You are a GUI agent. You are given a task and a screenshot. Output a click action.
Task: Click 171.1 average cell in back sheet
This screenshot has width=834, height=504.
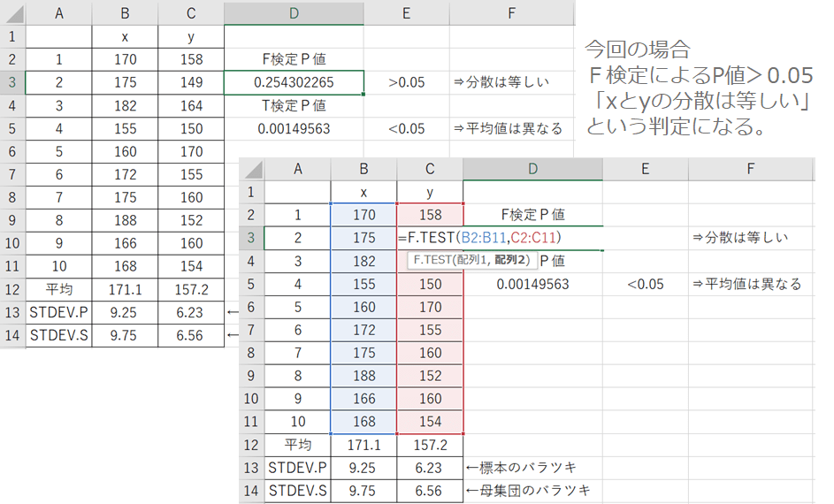click(x=125, y=290)
